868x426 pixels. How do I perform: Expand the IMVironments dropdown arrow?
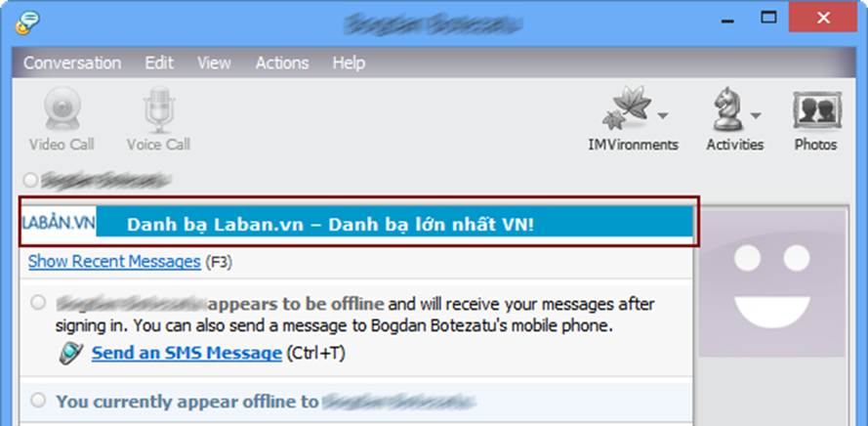click(x=662, y=115)
